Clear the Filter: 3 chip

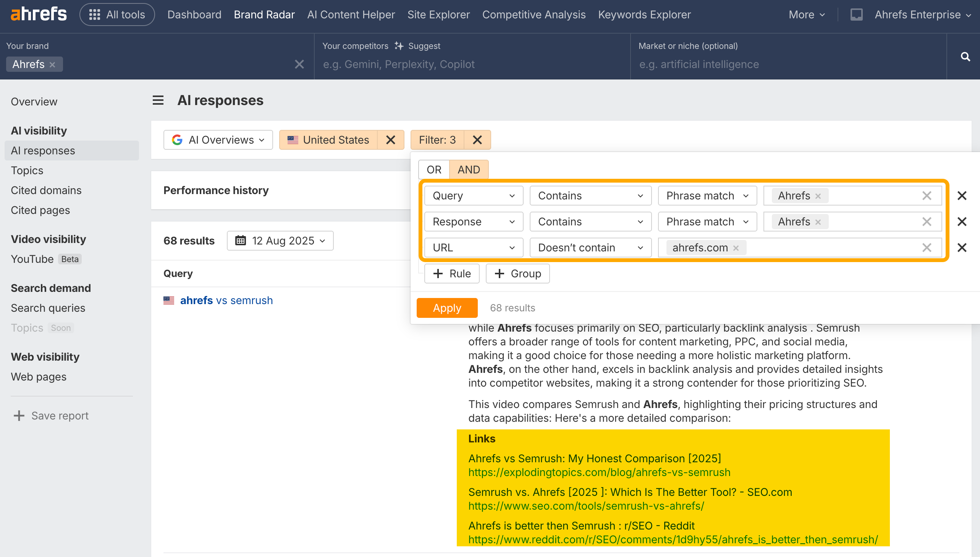click(477, 140)
